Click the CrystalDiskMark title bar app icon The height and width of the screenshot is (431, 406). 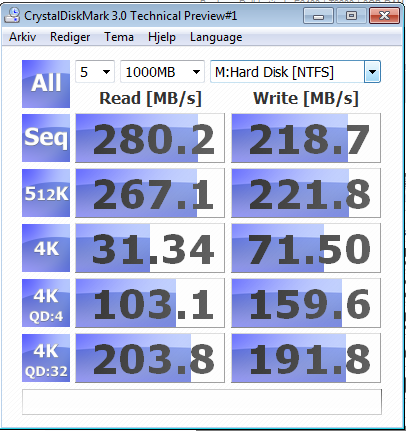[x=12, y=15]
